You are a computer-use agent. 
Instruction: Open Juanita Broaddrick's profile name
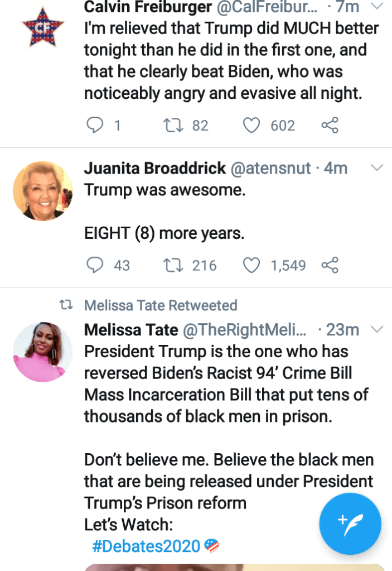coord(155,168)
